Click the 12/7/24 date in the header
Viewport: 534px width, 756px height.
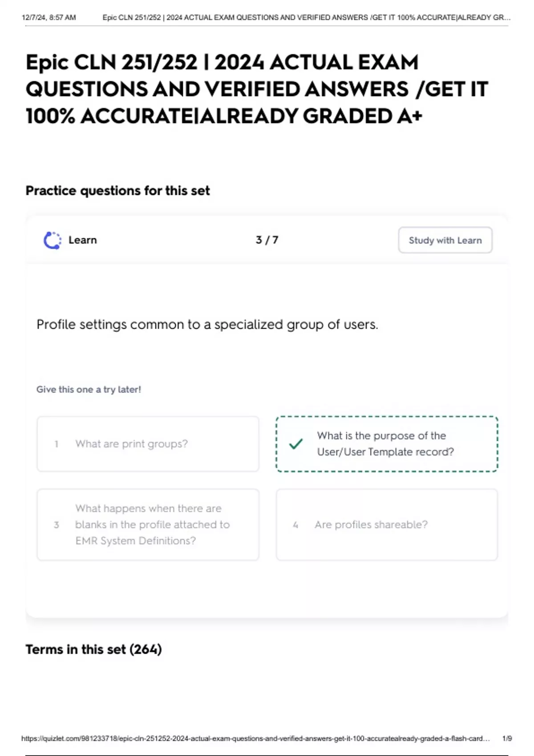[x=49, y=18]
